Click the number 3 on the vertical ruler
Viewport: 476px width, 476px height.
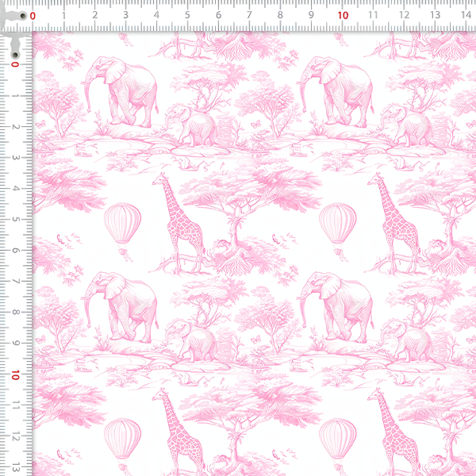pos(15,158)
